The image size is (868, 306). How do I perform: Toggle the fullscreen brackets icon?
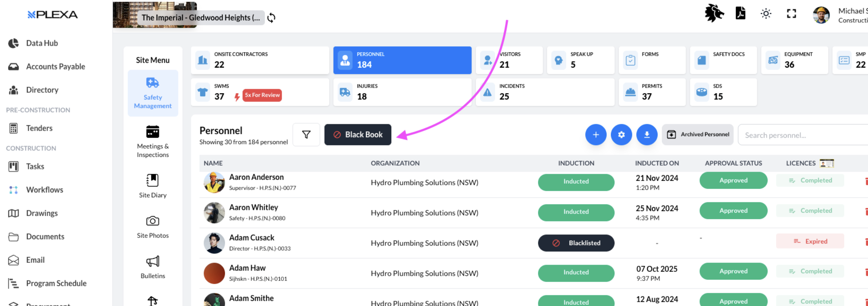tap(791, 14)
